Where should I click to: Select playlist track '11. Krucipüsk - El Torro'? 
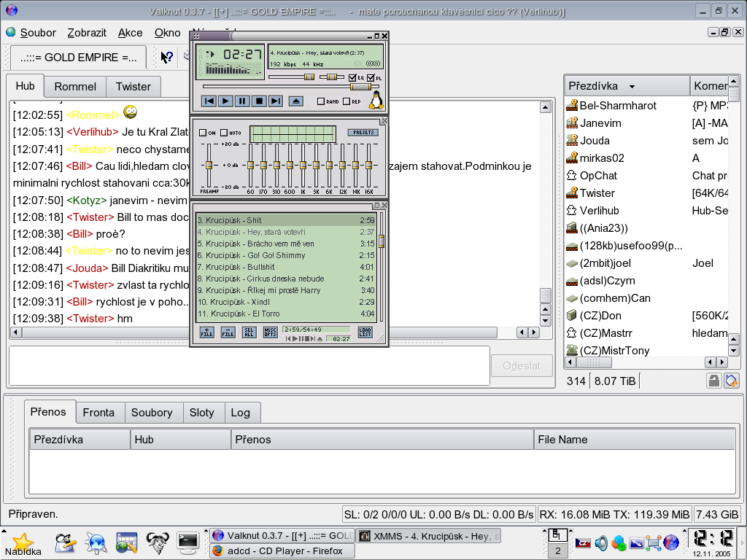point(286,314)
